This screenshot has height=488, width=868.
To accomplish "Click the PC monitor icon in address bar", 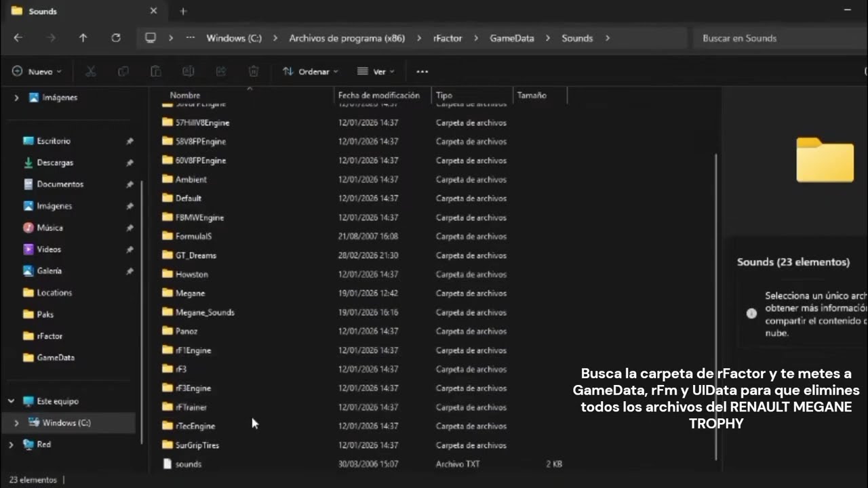I will (151, 38).
